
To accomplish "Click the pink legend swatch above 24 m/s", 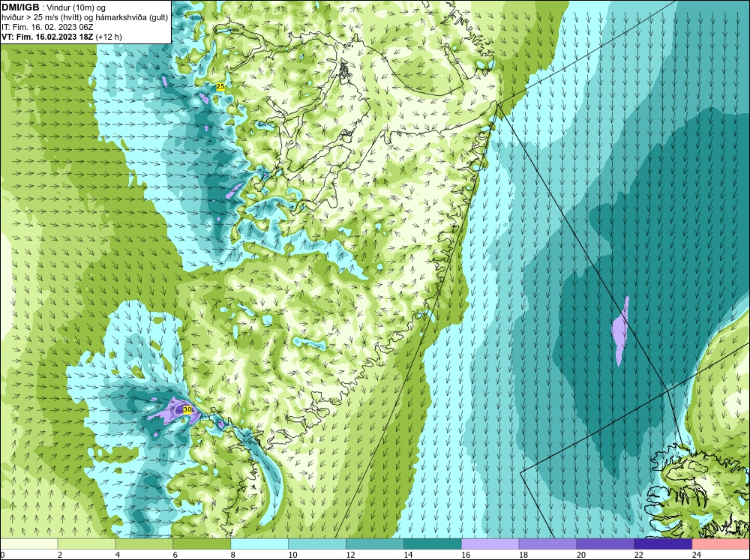I will point(721,544).
